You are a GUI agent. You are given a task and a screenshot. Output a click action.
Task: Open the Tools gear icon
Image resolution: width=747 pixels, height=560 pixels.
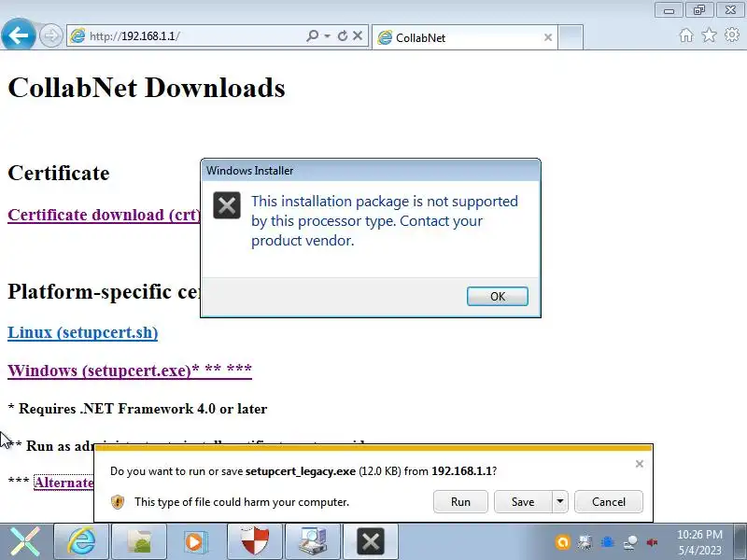(x=732, y=35)
